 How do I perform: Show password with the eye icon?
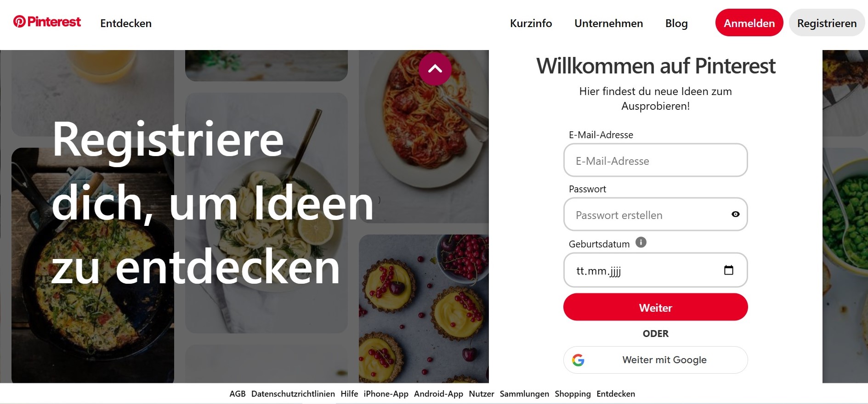(735, 214)
